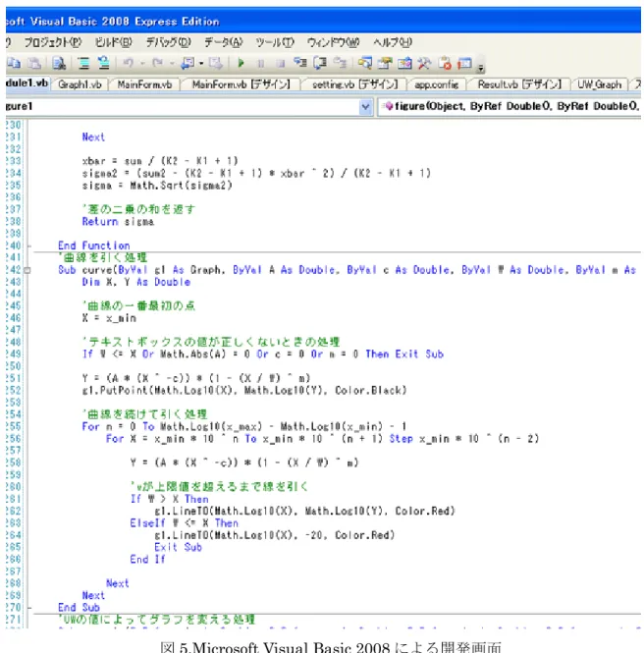Click the 'ElseIf W <= X Then' line

click(x=184, y=523)
